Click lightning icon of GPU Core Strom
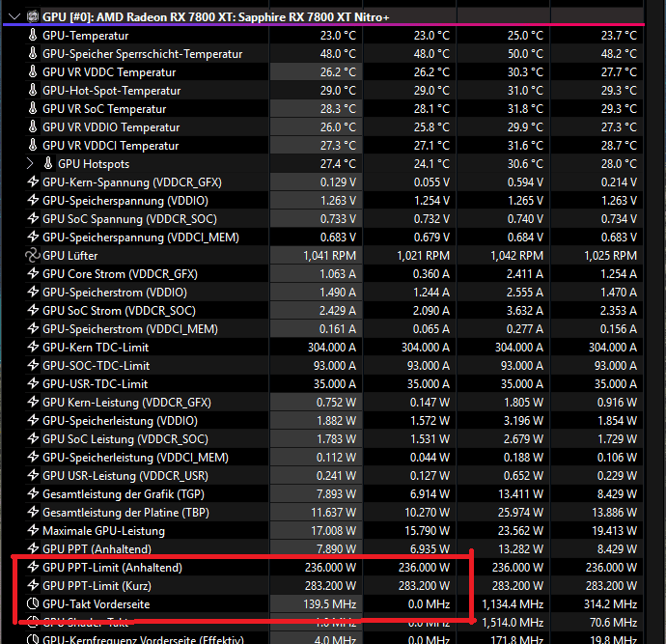This screenshot has height=644, width=666. coord(33,273)
